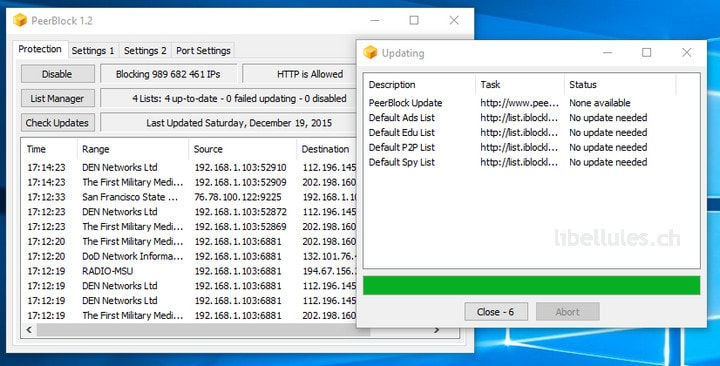The image size is (720, 366).
Task: Click the Description column header in Updating
Action: pos(420,84)
